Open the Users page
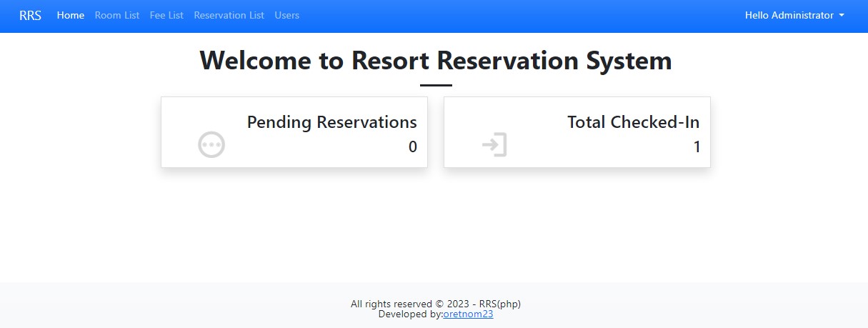The height and width of the screenshot is (328, 868). pyautogui.click(x=287, y=15)
